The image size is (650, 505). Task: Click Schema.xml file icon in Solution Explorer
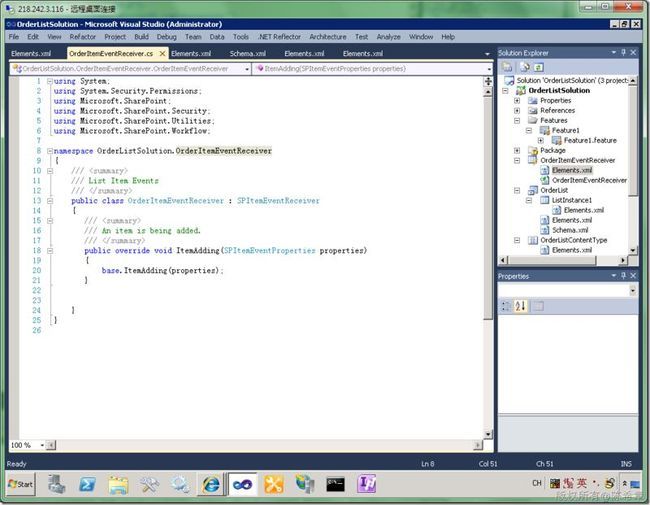tap(545, 230)
